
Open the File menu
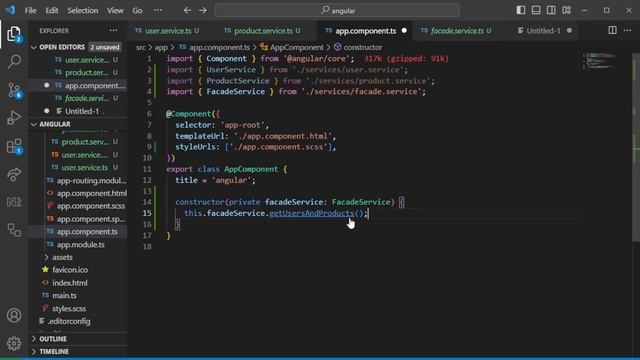point(31,11)
